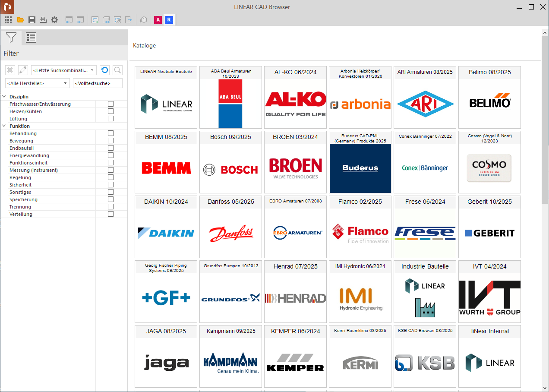
Task: Click the 3D preview eye icon
Action: (x=106, y=20)
